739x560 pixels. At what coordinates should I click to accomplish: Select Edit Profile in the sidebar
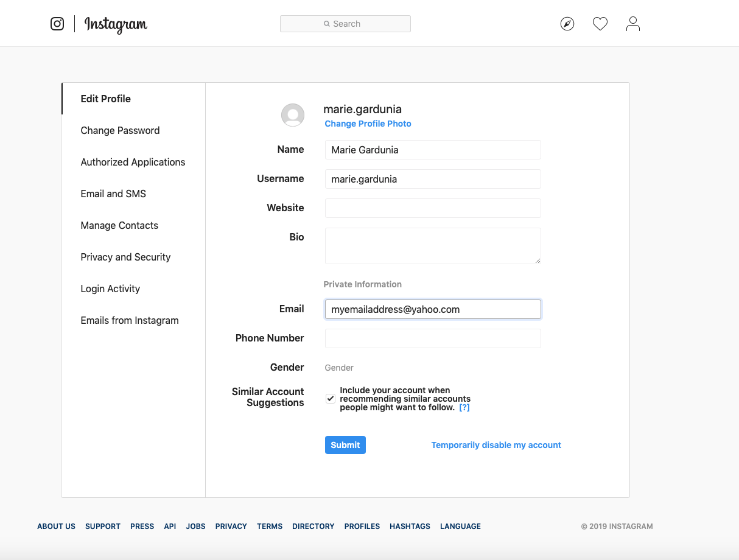click(x=106, y=99)
